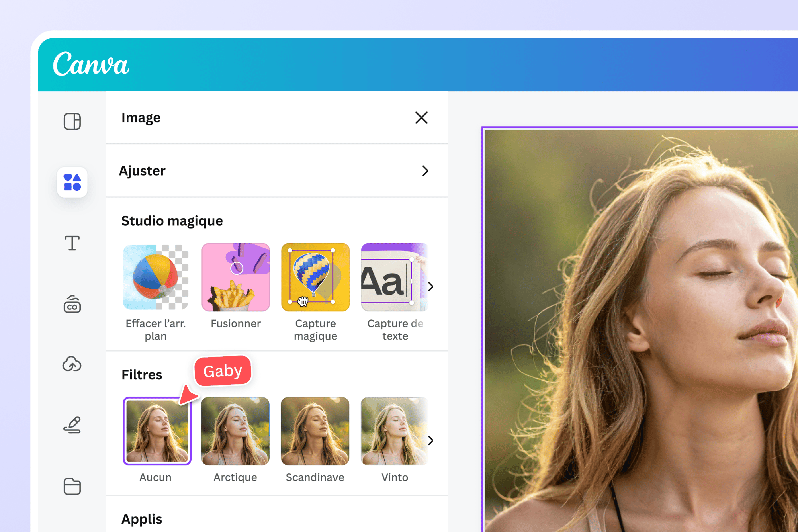Image resolution: width=798 pixels, height=532 pixels.
Task: Open the Design templates sidebar icon
Action: click(x=72, y=121)
